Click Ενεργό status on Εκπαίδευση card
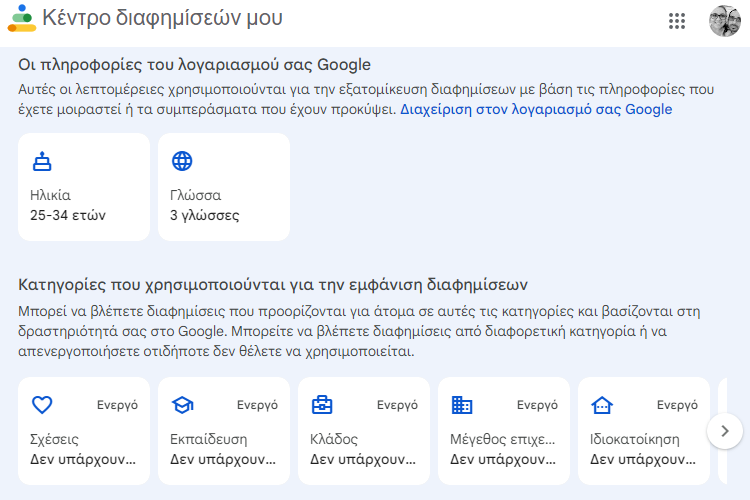The width and height of the screenshot is (750, 500). point(257,405)
